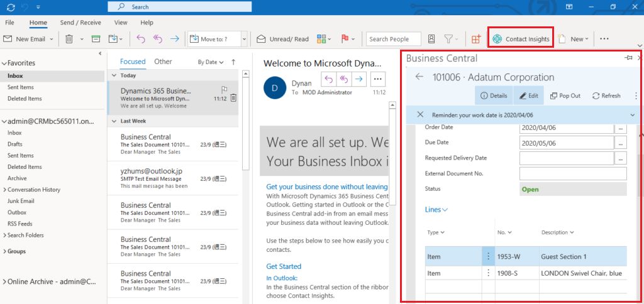Viewport: 644px width, 304px height.
Task: Flag the Dynamics 365 Business message
Action: click(x=225, y=89)
